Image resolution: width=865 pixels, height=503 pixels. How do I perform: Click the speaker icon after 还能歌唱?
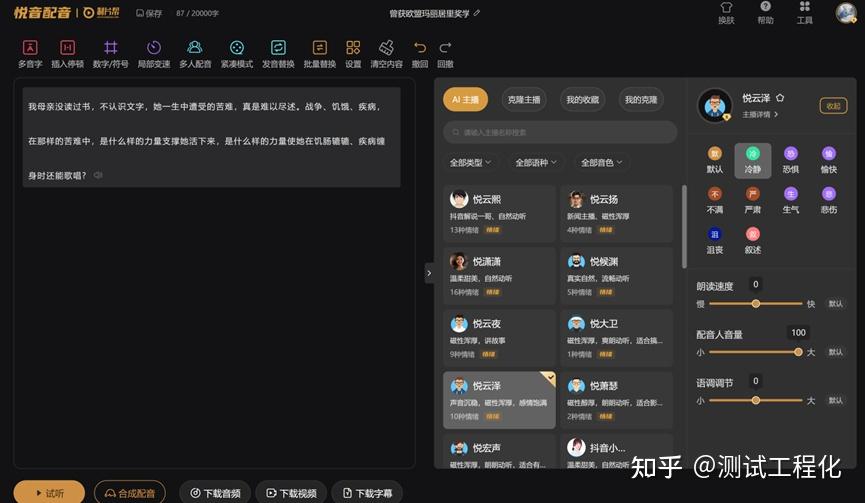pyautogui.click(x=98, y=175)
